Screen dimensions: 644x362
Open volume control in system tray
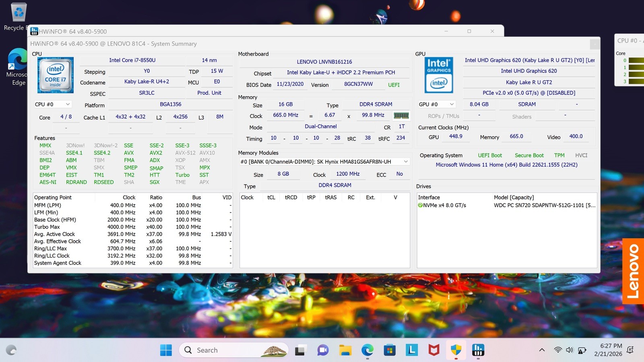tap(569, 350)
